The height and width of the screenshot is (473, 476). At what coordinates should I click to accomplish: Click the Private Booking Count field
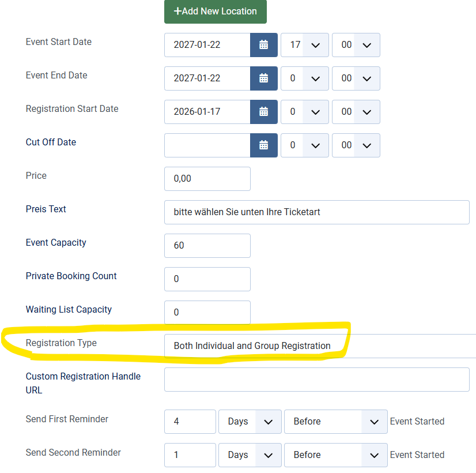[207, 279]
